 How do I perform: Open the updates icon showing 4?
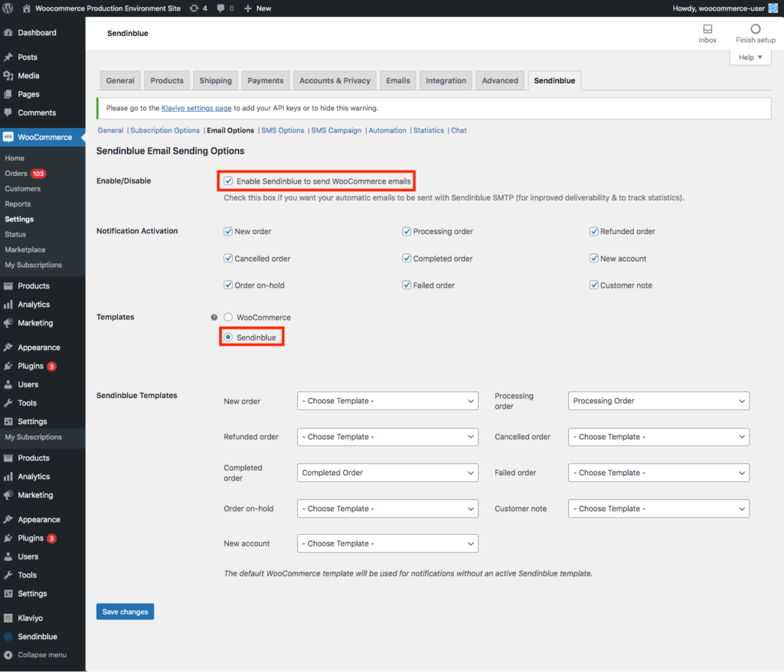(x=194, y=8)
